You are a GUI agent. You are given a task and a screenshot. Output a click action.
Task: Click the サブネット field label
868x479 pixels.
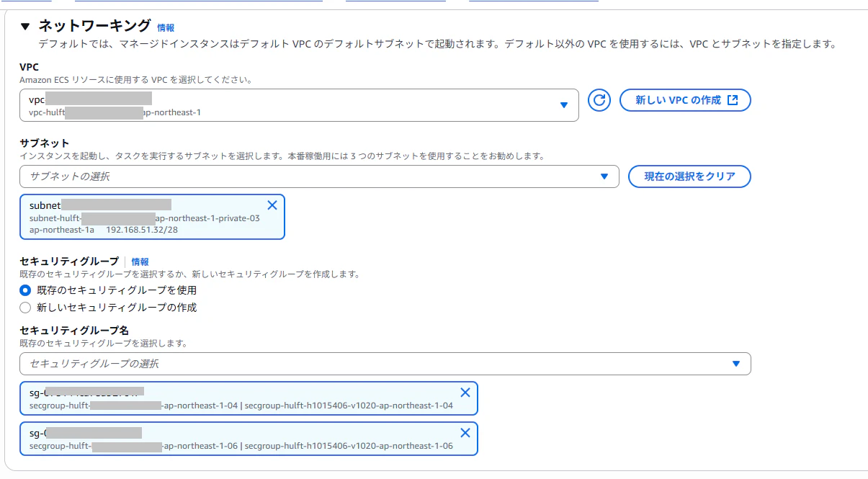(x=45, y=144)
